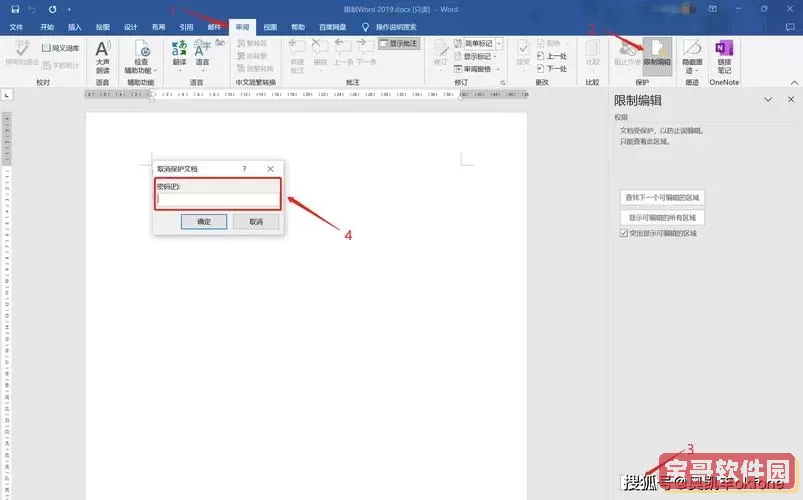Open the 同义词库 (Thesaurus)
The height and width of the screenshot is (500, 803).
tap(60, 48)
